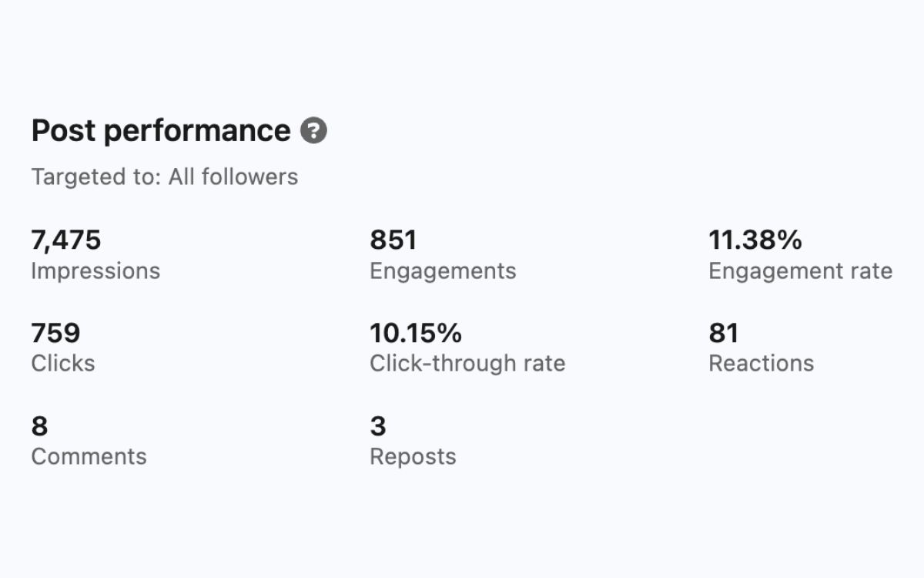The height and width of the screenshot is (578, 924).
Task: Click the Clicks label text
Action: click(62, 363)
